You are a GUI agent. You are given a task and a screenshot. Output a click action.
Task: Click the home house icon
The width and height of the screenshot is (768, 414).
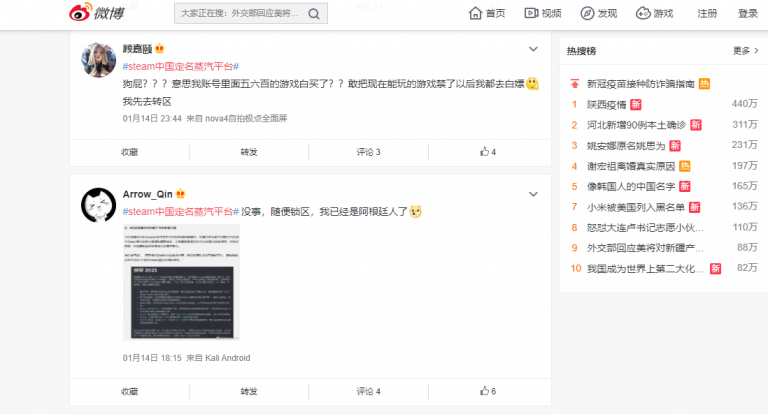pos(475,13)
